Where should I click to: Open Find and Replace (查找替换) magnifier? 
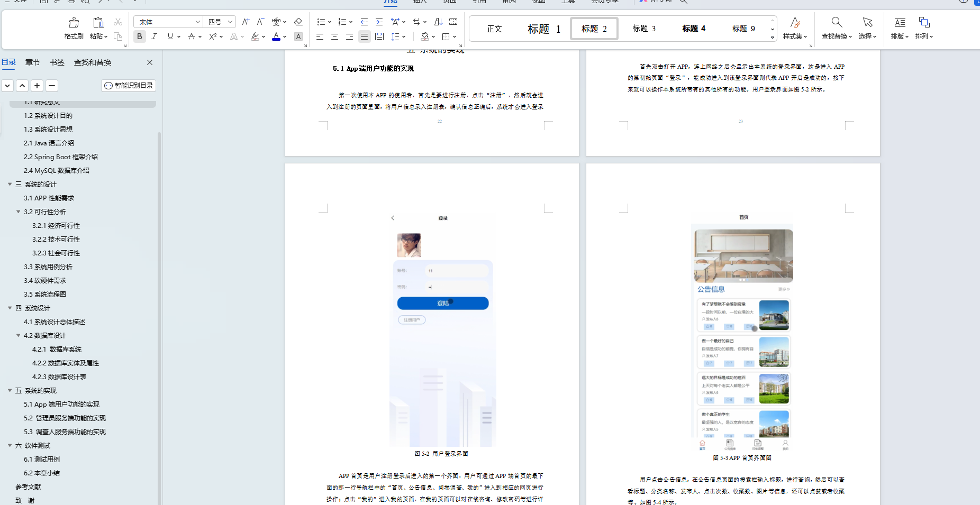(837, 22)
